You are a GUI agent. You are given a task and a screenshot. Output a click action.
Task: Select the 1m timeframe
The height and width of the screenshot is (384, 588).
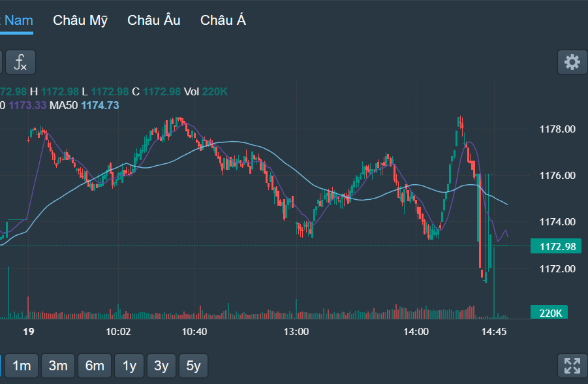click(22, 366)
